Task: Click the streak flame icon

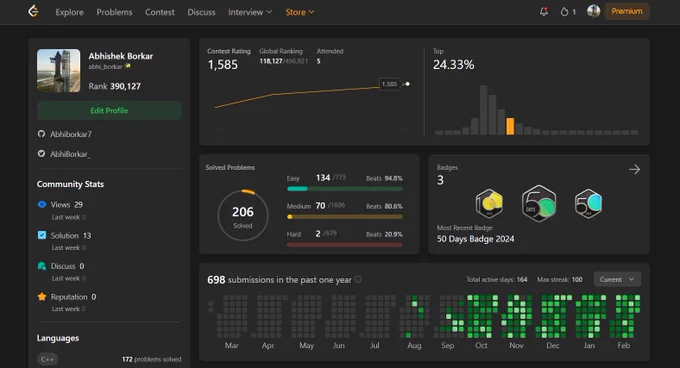Action: [x=564, y=12]
